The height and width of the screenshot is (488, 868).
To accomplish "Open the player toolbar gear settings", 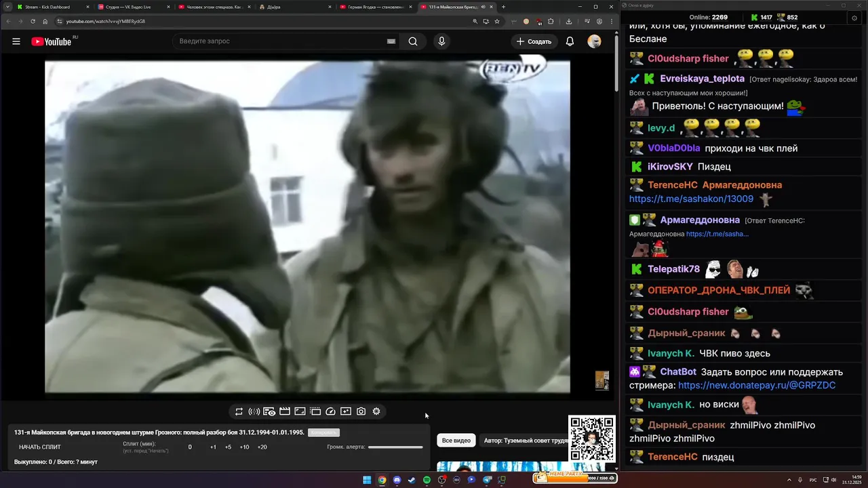I will coord(376,411).
